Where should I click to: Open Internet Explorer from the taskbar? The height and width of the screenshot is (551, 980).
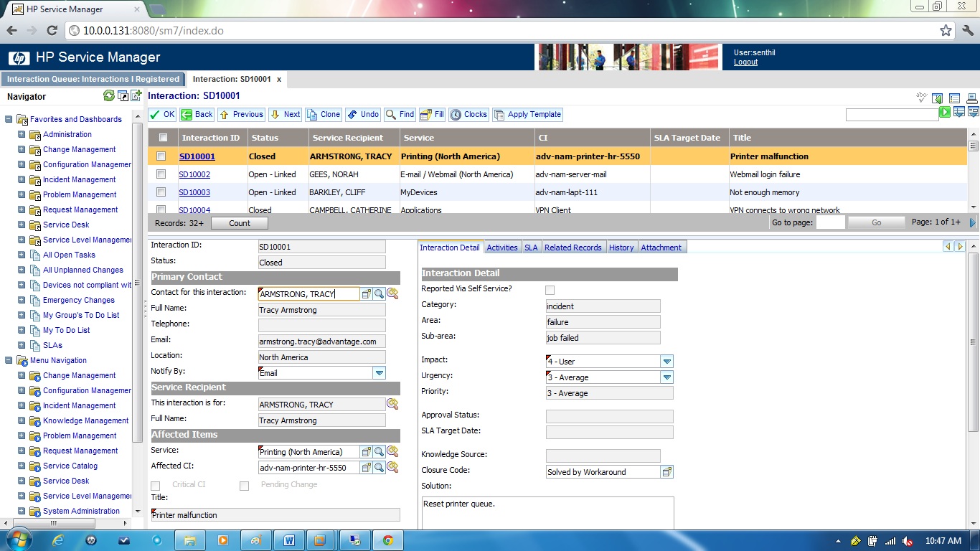58,540
